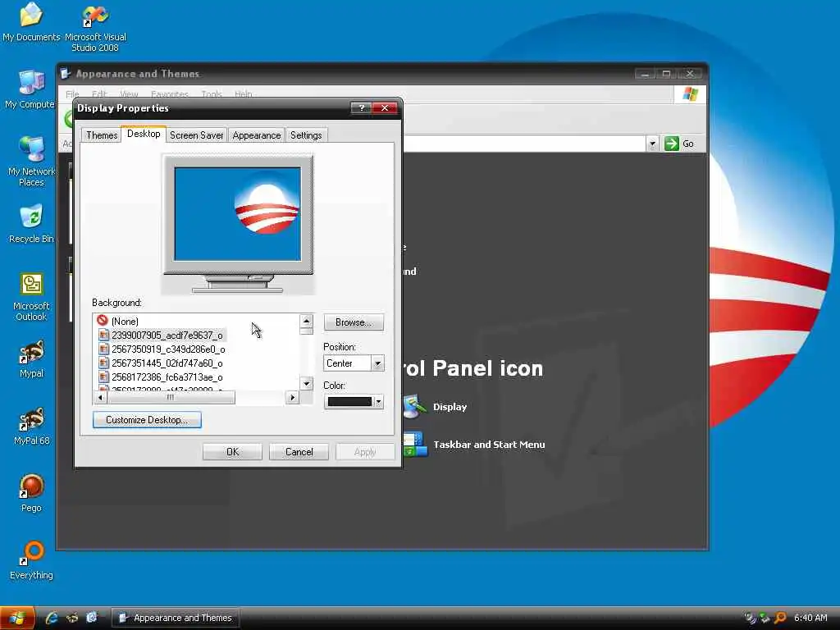
Task: Click the third quick launch icon
Action: 92,618
